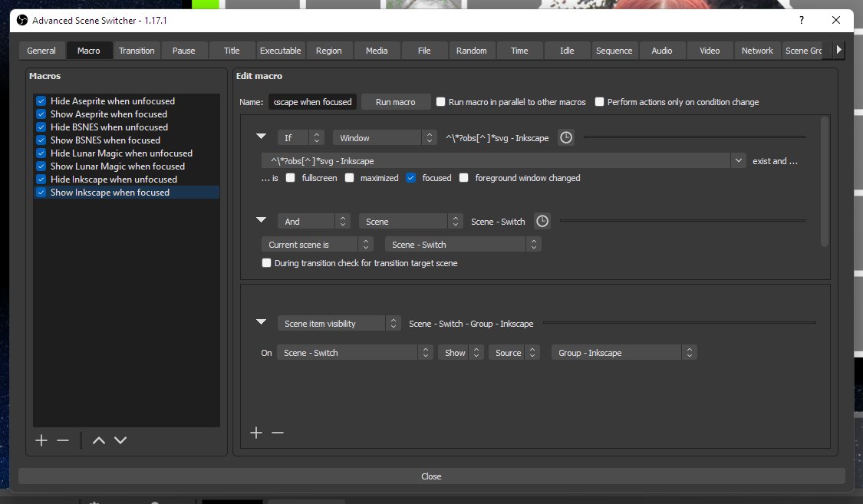
Task: Open the On Scene - Switch action dropdown
Action: [x=354, y=353]
